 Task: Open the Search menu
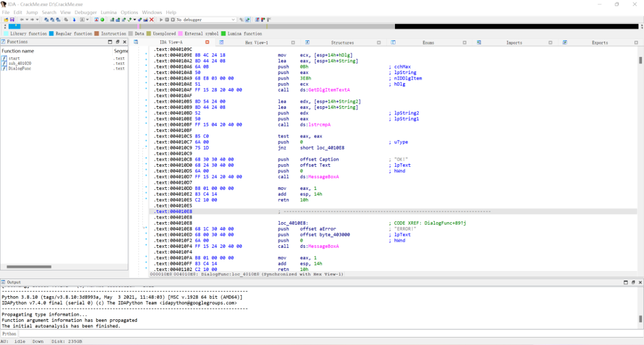[49, 12]
